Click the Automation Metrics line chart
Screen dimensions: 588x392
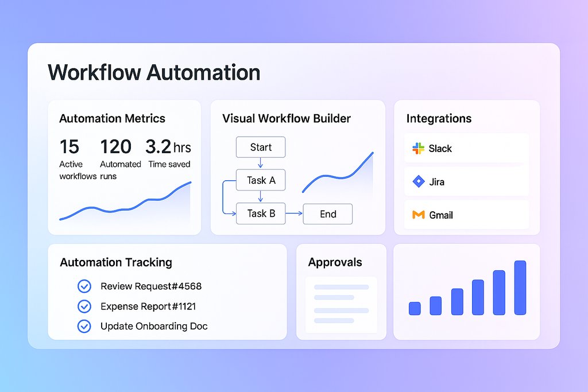[x=125, y=204]
